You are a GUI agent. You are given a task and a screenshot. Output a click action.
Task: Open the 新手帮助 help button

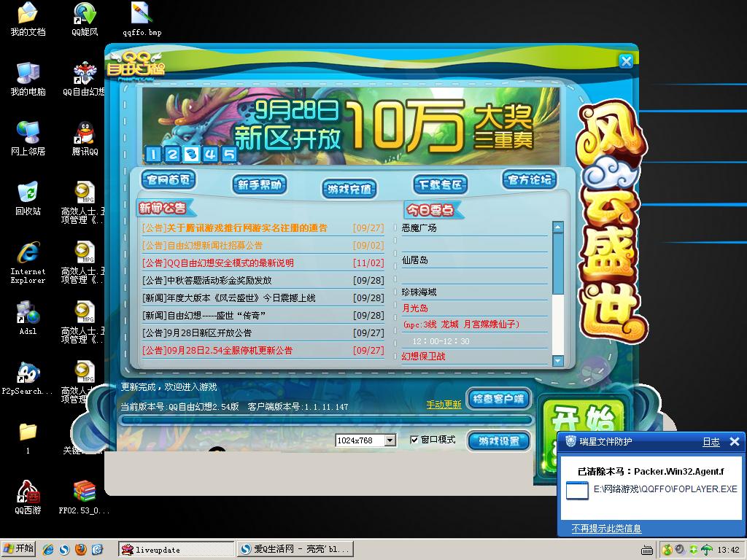point(259,184)
